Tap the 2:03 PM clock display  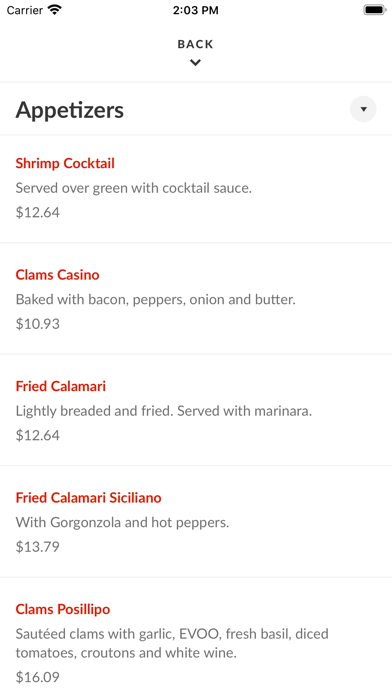pos(195,10)
